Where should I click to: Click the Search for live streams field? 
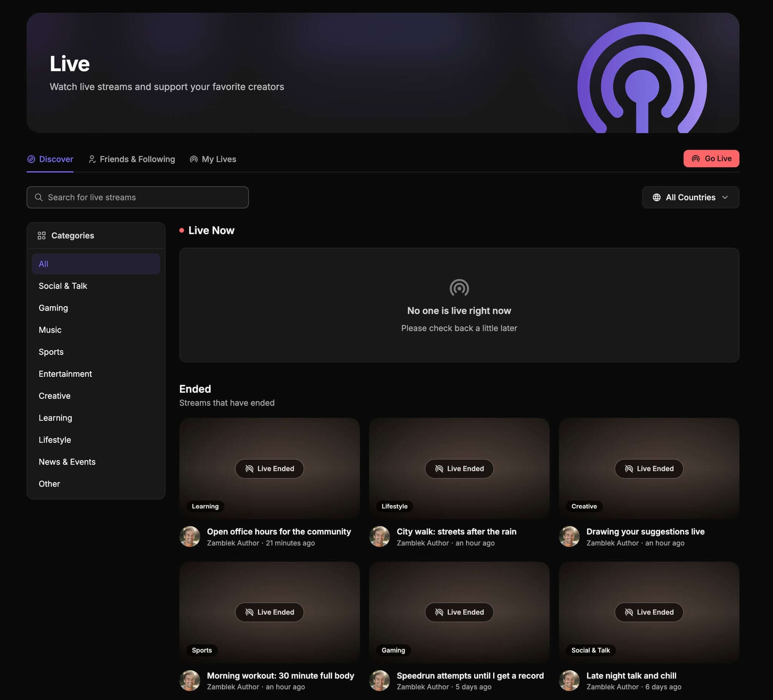pos(138,197)
